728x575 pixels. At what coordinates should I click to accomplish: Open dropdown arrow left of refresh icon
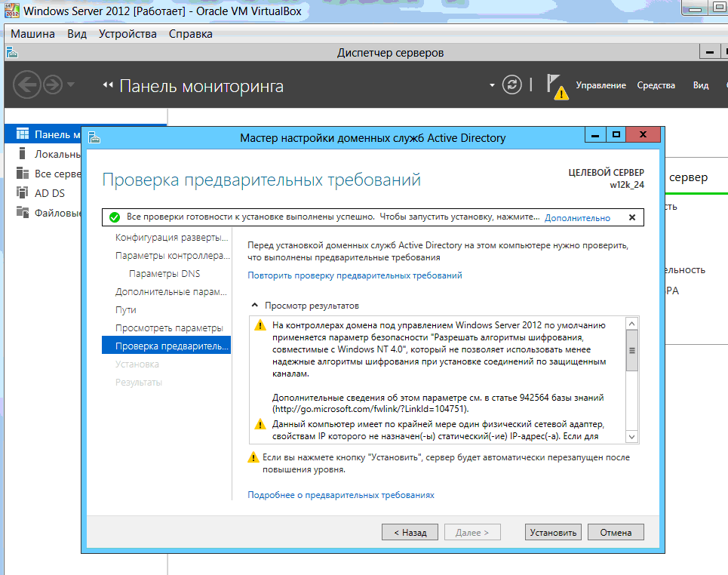point(492,85)
